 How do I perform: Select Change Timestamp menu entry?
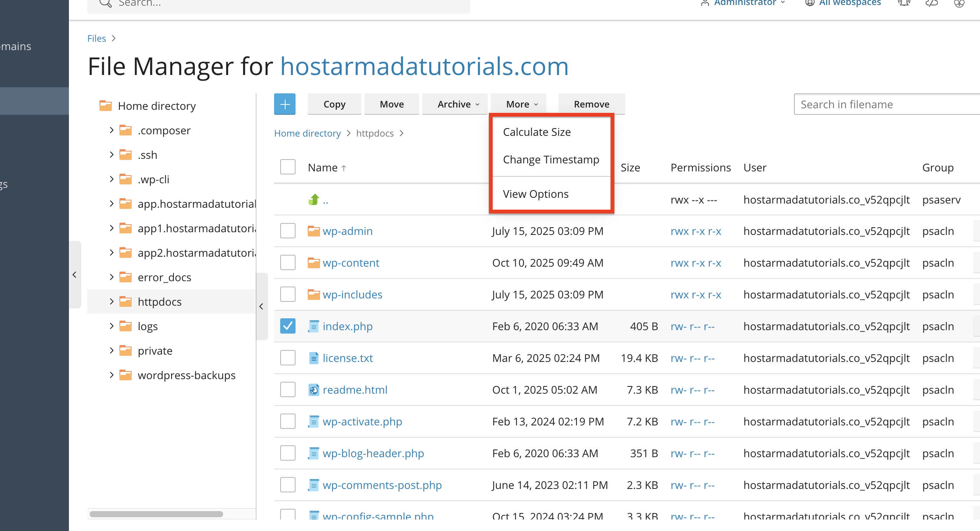click(x=551, y=160)
